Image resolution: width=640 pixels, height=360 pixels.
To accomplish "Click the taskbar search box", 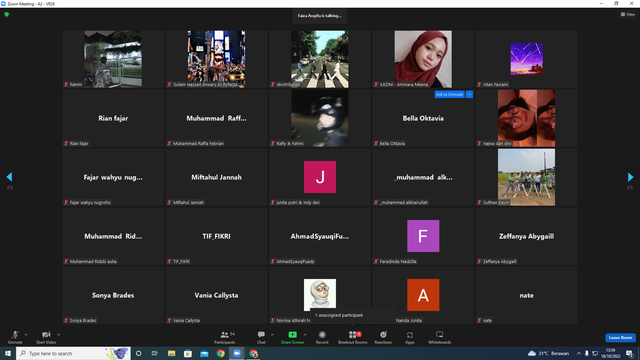I will coord(73,353).
